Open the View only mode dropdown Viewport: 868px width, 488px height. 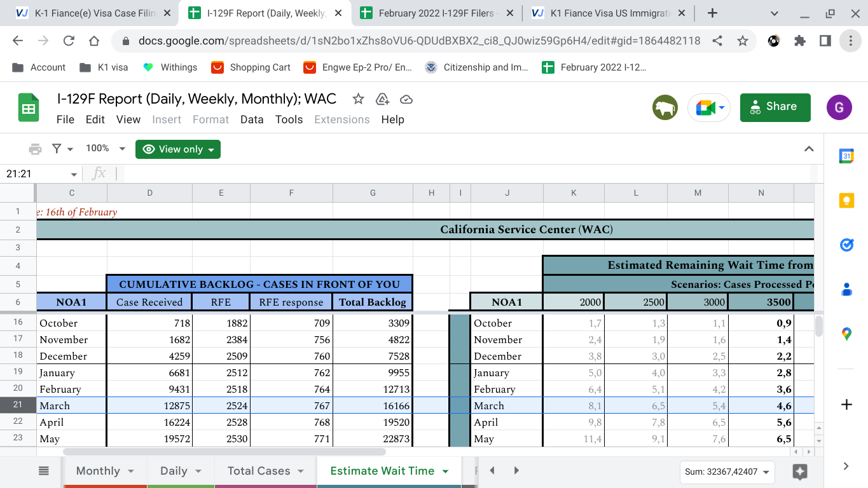(x=178, y=149)
